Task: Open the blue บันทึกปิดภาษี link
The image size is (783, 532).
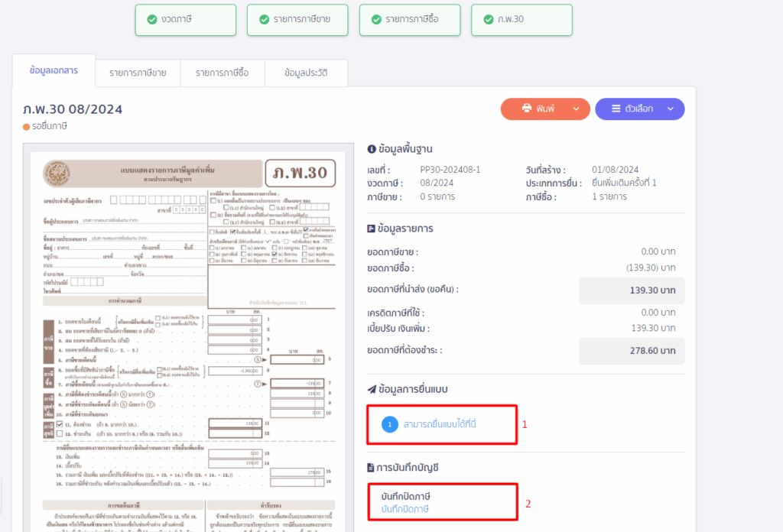Action: coord(405,509)
